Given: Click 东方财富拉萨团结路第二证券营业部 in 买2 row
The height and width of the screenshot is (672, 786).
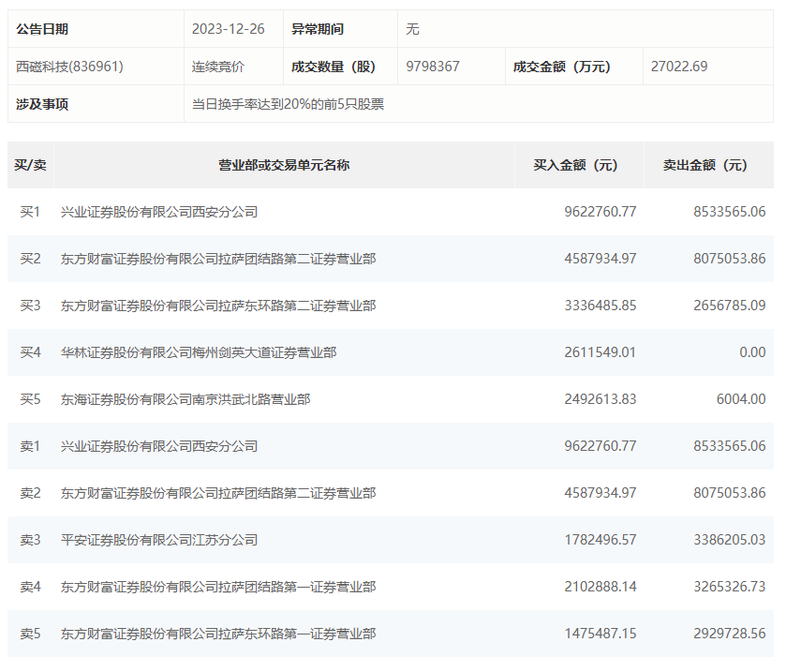Looking at the screenshot, I should click(x=218, y=259).
